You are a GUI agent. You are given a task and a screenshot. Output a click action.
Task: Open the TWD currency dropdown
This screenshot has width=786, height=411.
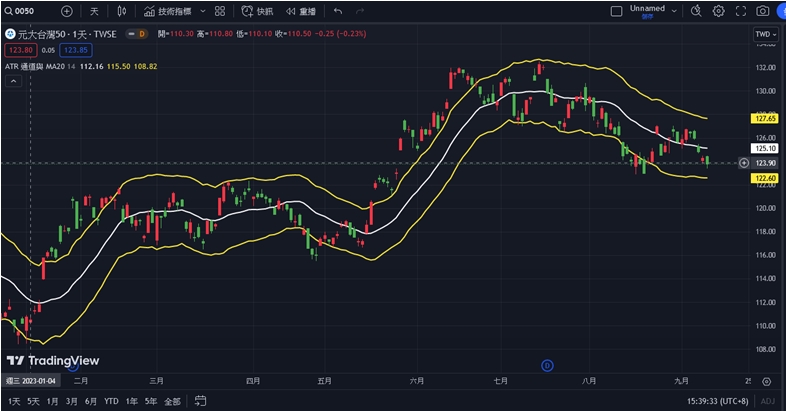[x=766, y=34]
